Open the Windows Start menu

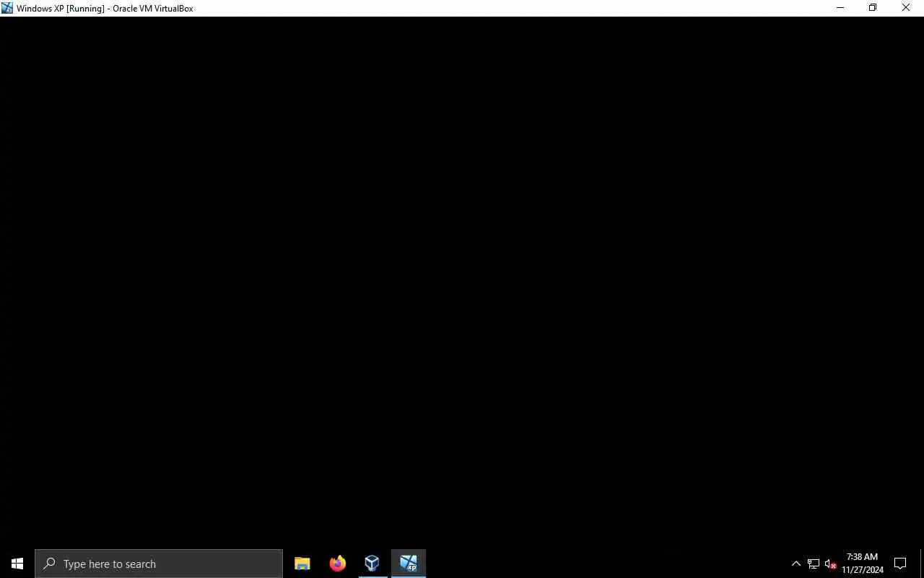point(17,564)
